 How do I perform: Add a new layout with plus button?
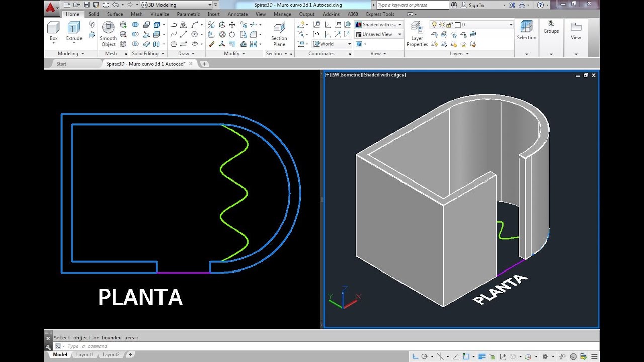point(130,355)
